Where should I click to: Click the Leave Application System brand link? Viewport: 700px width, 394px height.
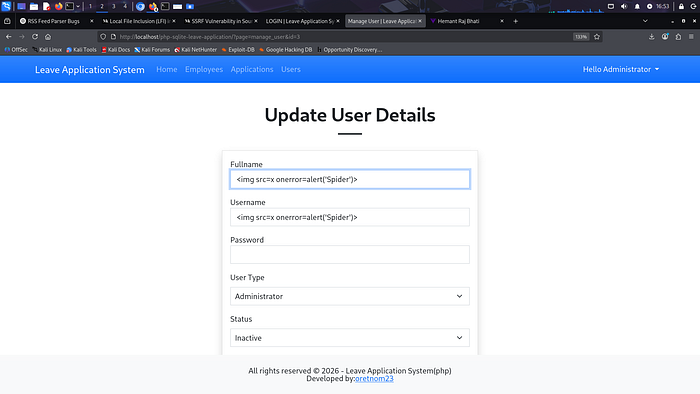click(90, 70)
